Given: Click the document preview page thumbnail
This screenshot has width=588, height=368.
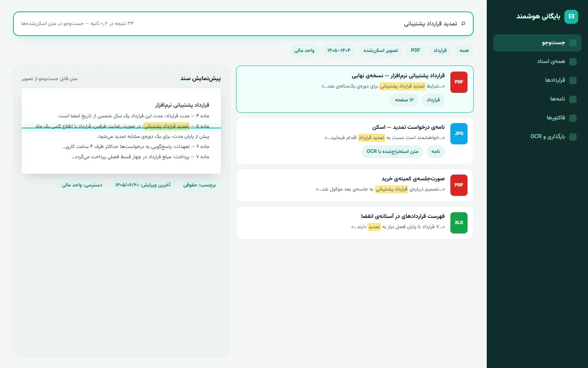Looking at the screenshot, I should pos(121,131).
